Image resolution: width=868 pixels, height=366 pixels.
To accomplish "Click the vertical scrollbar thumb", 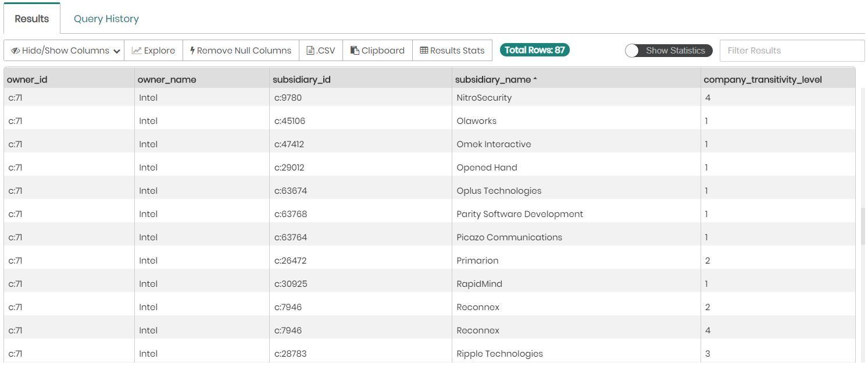I will coord(863,226).
